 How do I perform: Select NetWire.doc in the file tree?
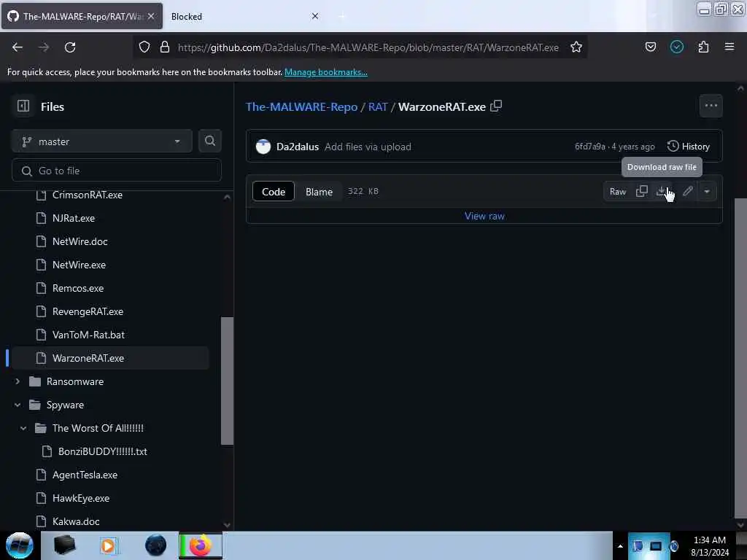pyautogui.click(x=80, y=241)
